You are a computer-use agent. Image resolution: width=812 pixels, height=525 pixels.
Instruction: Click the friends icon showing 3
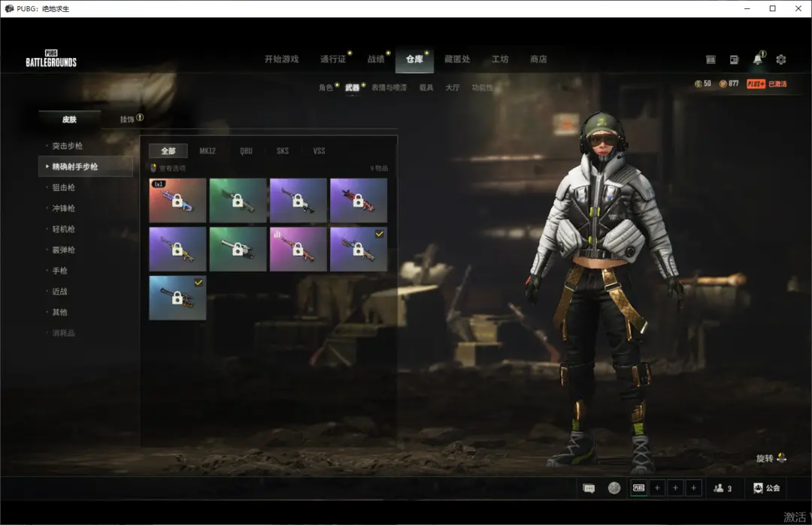pyautogui.click(x=722, y=488)
